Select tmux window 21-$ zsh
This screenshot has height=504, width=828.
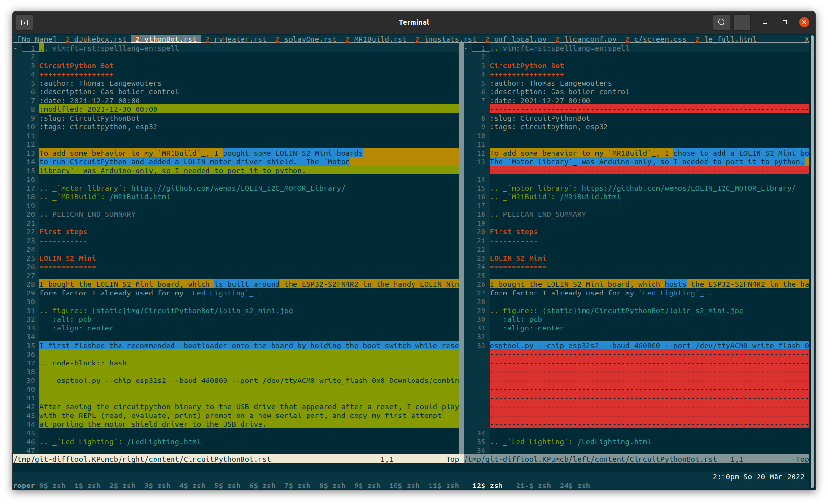(534, 486)
